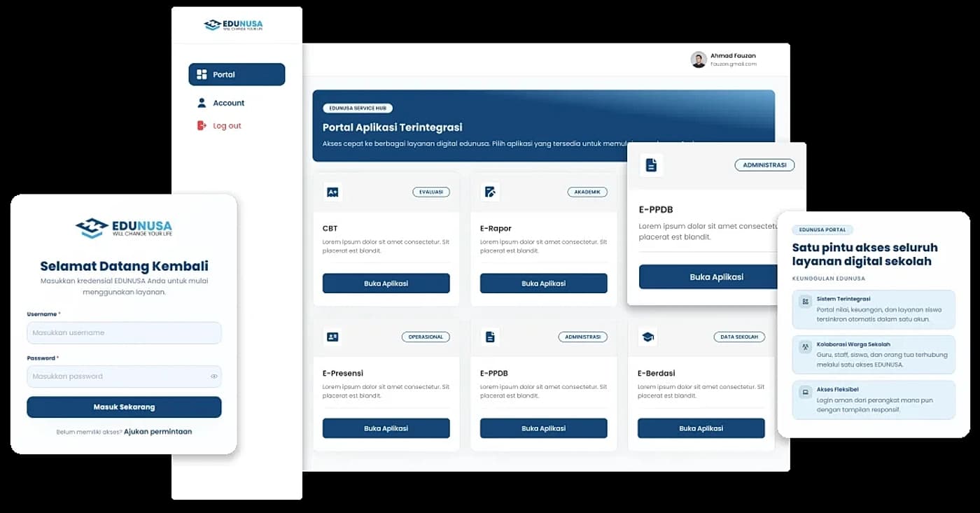Click the Kolaborasi Warga Sekolah icon
Viewport: 980px width, 513px height.
click(806, 346)
